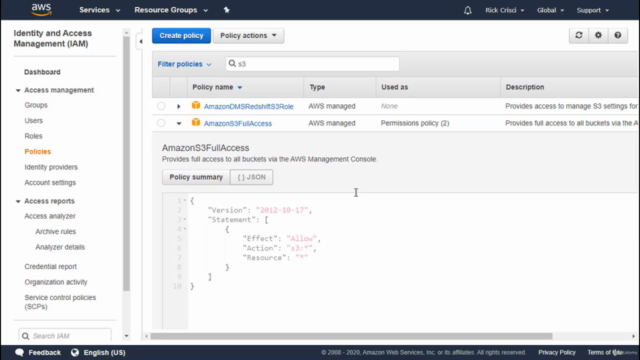Switch to the Policy summary tab

click(196, 177)
